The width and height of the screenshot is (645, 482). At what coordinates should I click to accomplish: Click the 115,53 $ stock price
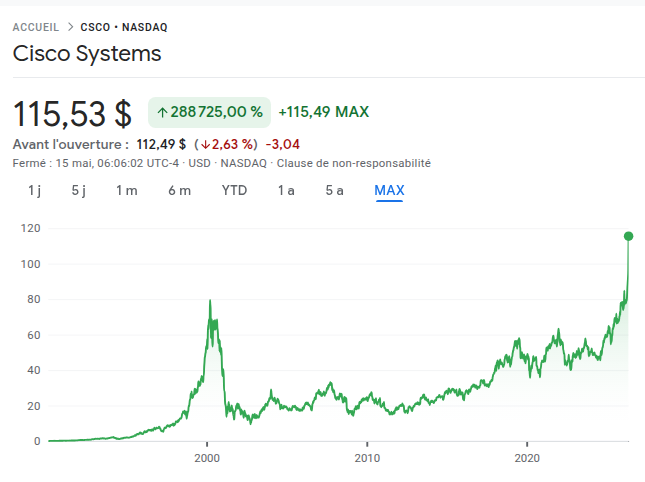tap(72, 114)
